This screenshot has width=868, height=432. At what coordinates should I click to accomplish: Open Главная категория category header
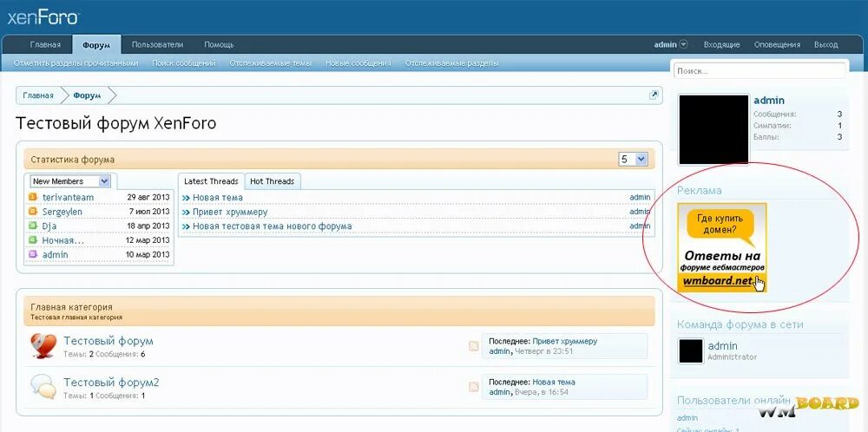tap(71, 307)
